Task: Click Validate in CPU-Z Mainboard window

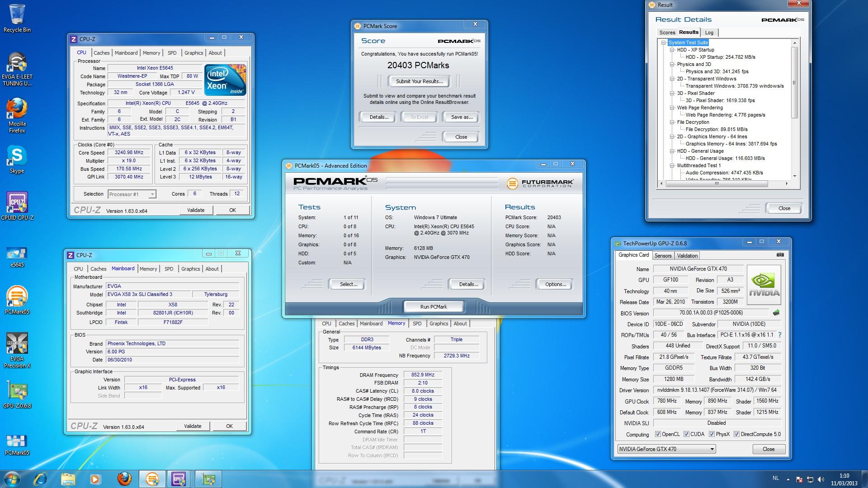Action: 193,426
